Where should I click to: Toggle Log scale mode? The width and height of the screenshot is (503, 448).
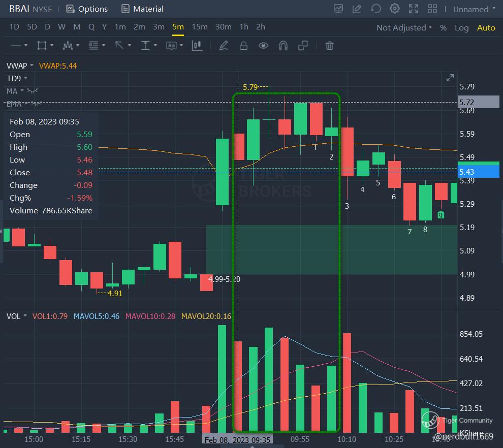tap(462, 28)
